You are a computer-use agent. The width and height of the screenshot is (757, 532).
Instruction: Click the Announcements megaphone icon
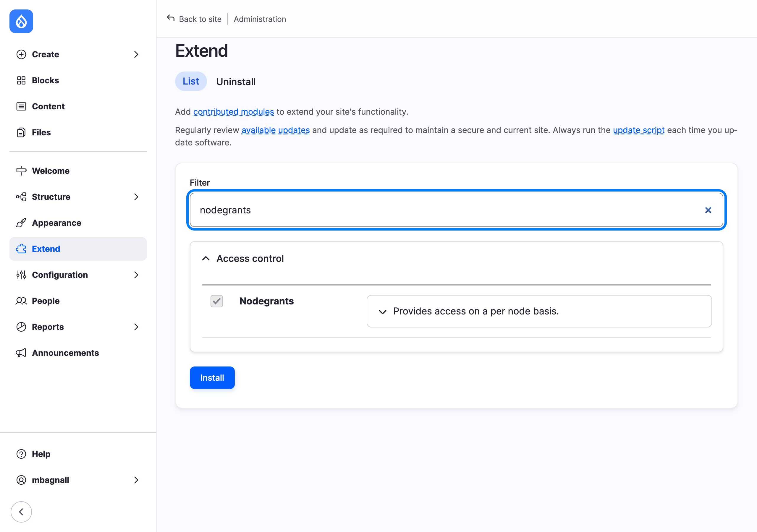21,353
